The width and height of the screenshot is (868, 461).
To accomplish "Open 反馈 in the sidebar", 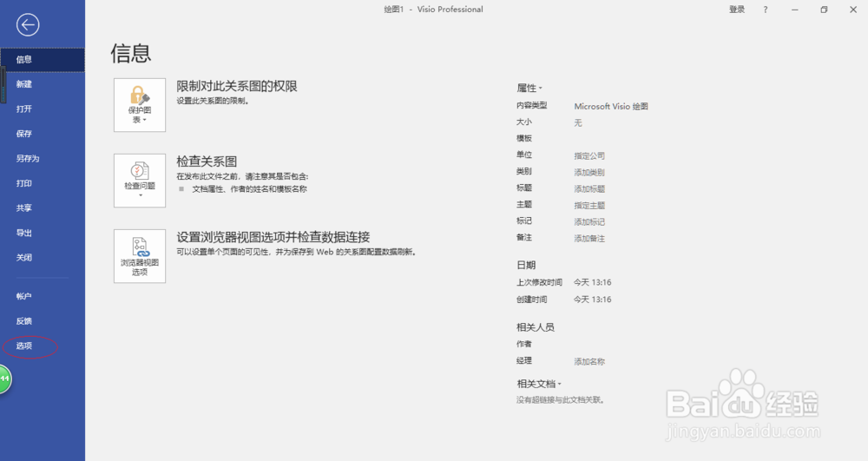I will click(x=43, y=321).
